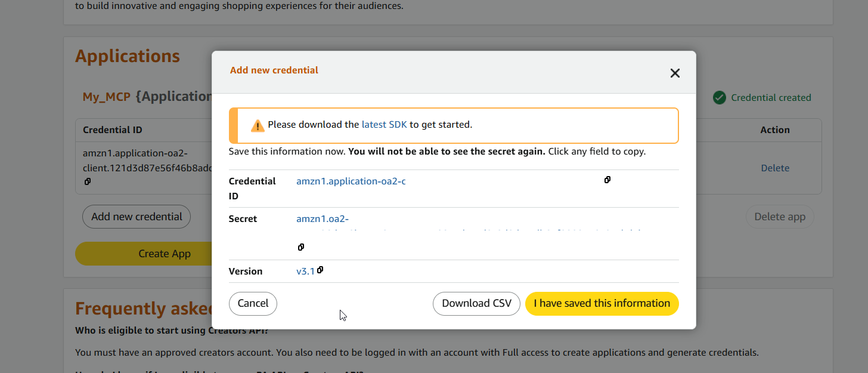Delete the credential in Action column
This screenshot has width=868, height=373.
point(775,168)
